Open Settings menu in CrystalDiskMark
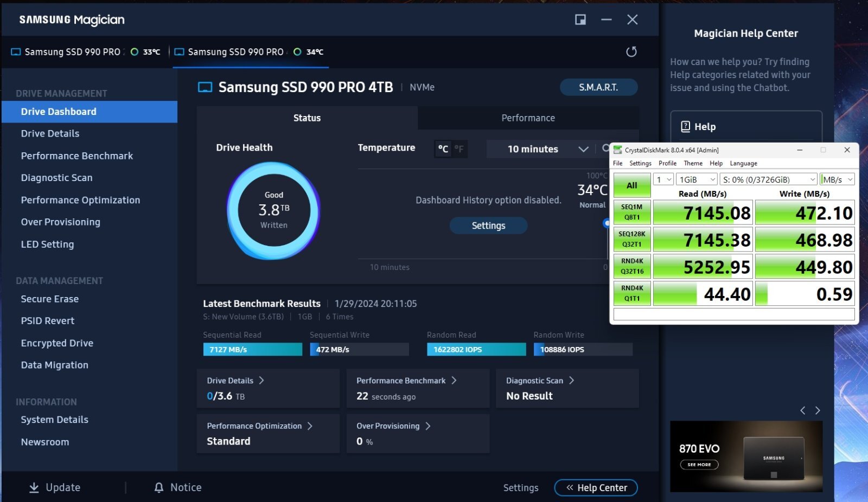868x502 pixels. click(640, 163)
